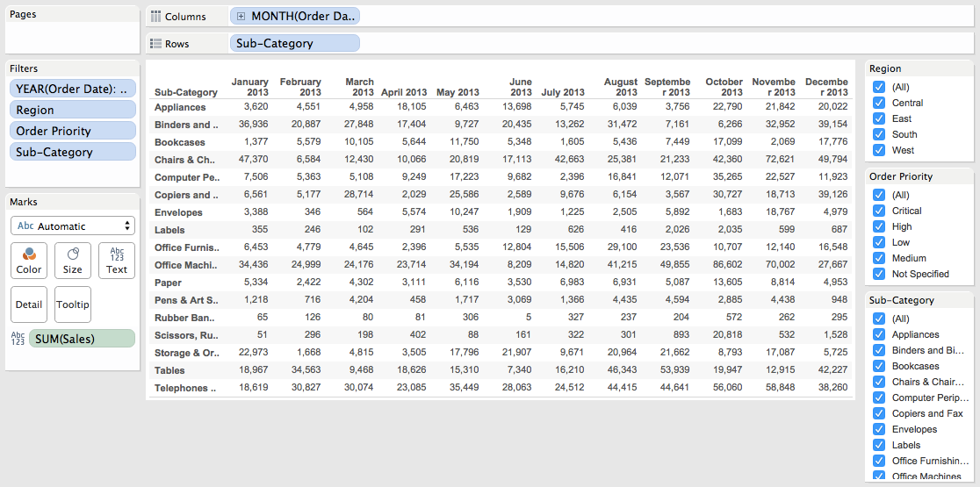Select the Telephones row label

coord(185,388)
